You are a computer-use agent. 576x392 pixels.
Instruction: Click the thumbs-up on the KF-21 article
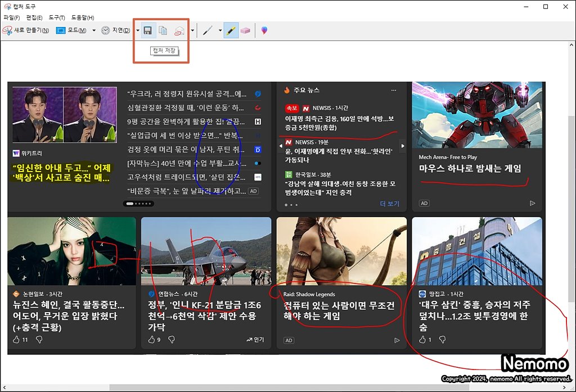[x=151, y=340]
